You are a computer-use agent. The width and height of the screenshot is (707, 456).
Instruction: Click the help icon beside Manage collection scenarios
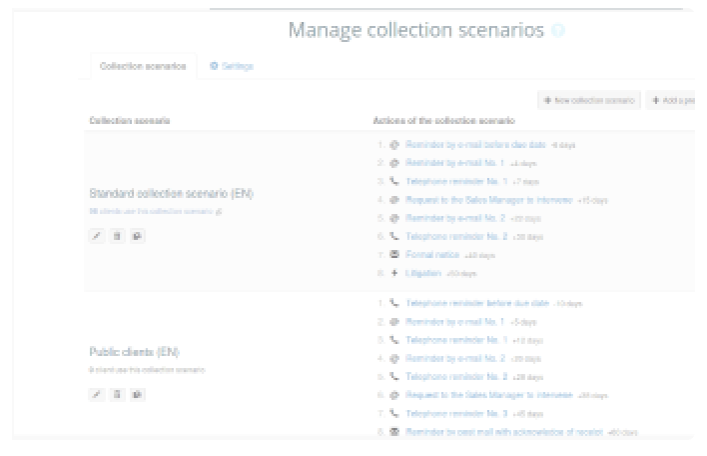pyautogui.click(x=558, y=31)
